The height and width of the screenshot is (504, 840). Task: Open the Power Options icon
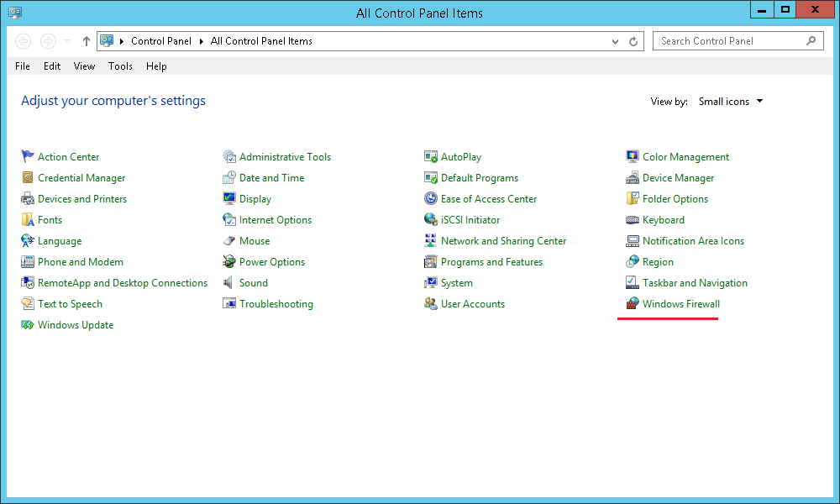click(x=229, y=261)
